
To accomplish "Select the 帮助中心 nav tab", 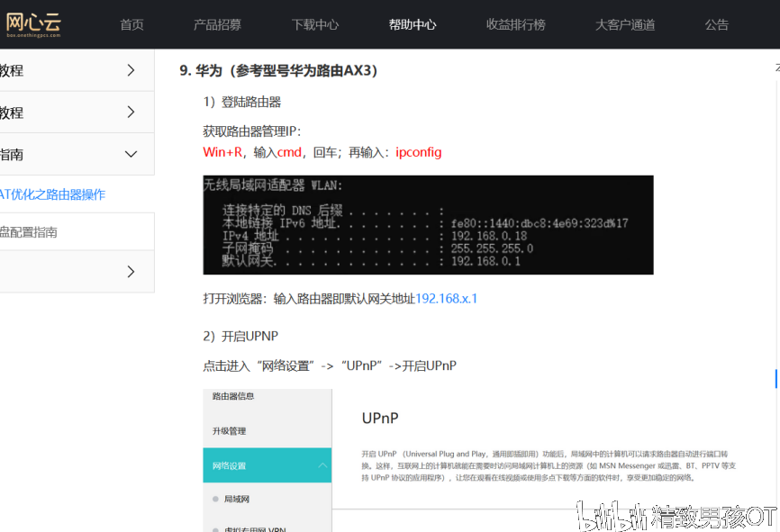I will coord(413,24).
